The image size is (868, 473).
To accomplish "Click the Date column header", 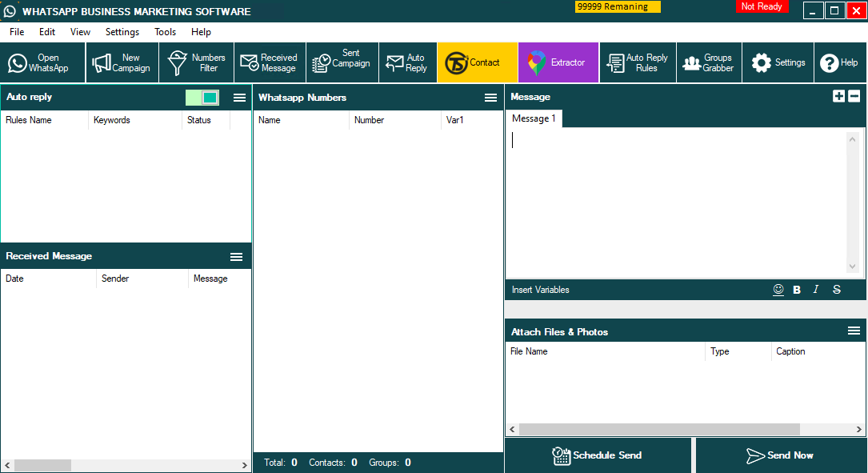I will [x=49, y=279].
